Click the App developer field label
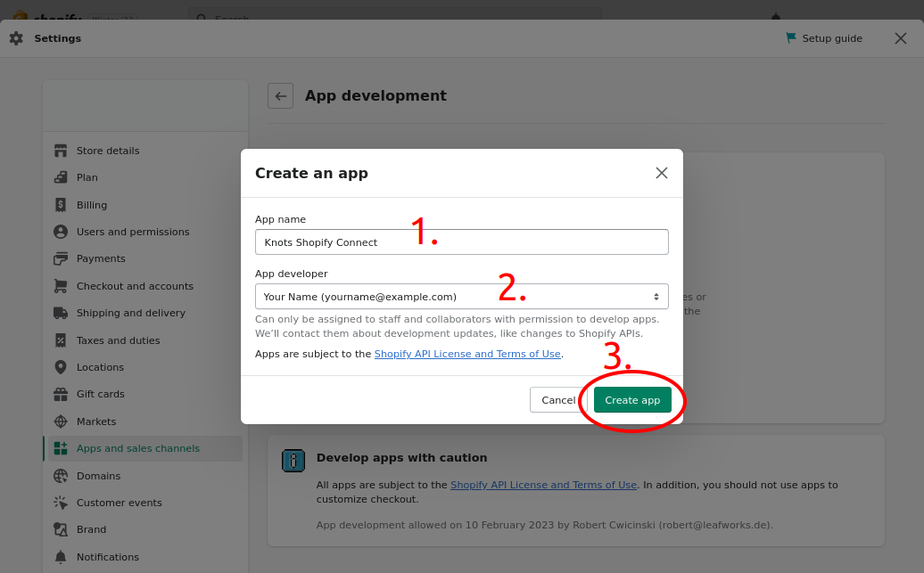Viewport: 924px width, 573px height. coord(291,274)
